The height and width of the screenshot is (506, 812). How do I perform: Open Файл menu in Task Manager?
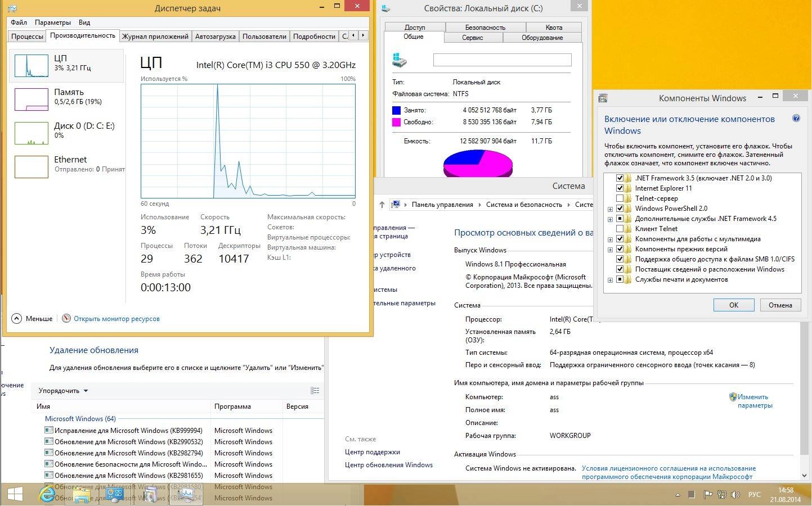[19, 22]
